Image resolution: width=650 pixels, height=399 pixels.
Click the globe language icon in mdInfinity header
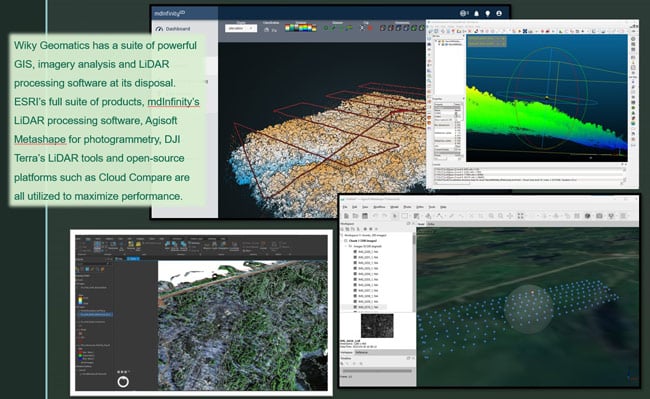pyautogui.click(x=464, y=13)
